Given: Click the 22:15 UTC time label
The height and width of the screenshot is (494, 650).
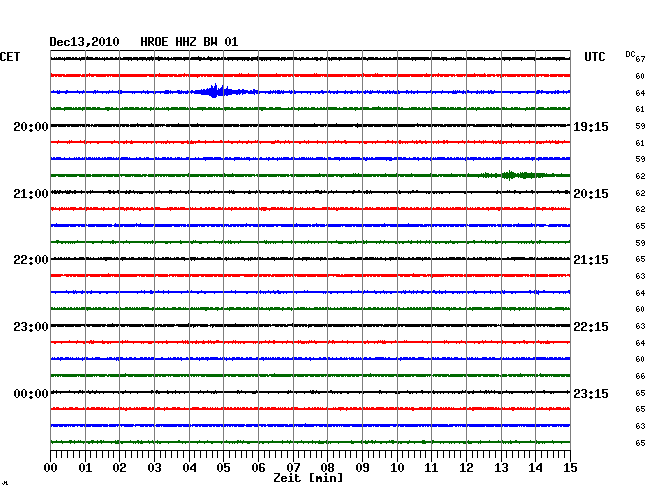Looking at the screenshot, I should click(x=591, y=327).
